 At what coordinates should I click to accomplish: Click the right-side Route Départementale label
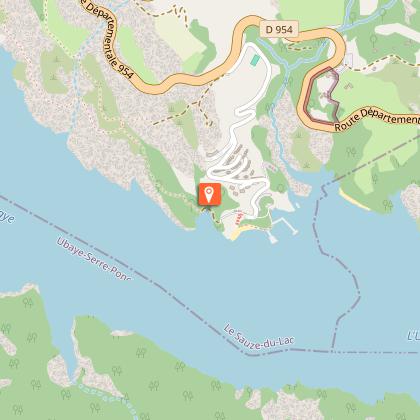(x=377, y=118)
